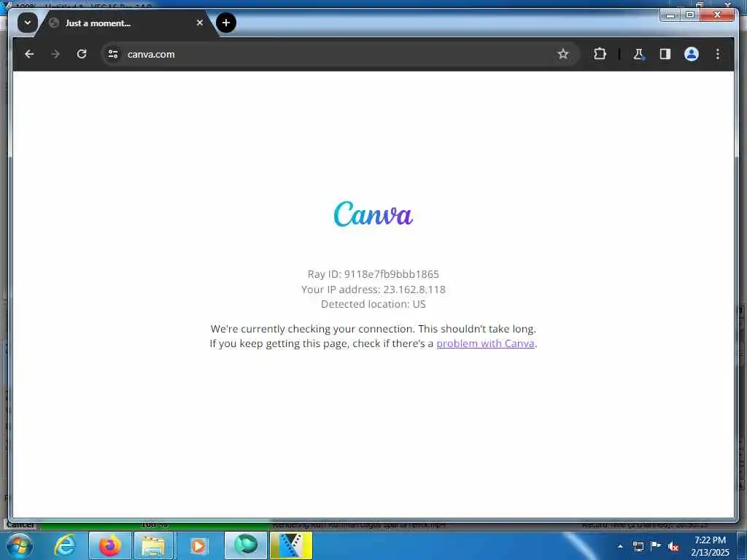This screenshot has height=560, width=747.
Task: Maximize the Chrome window
Action: [x=690, y=15]
